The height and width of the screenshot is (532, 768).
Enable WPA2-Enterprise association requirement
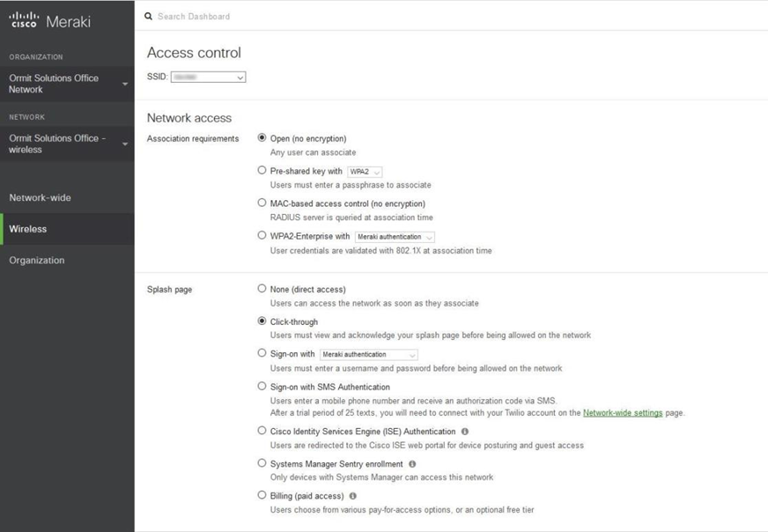click(262, 235)
